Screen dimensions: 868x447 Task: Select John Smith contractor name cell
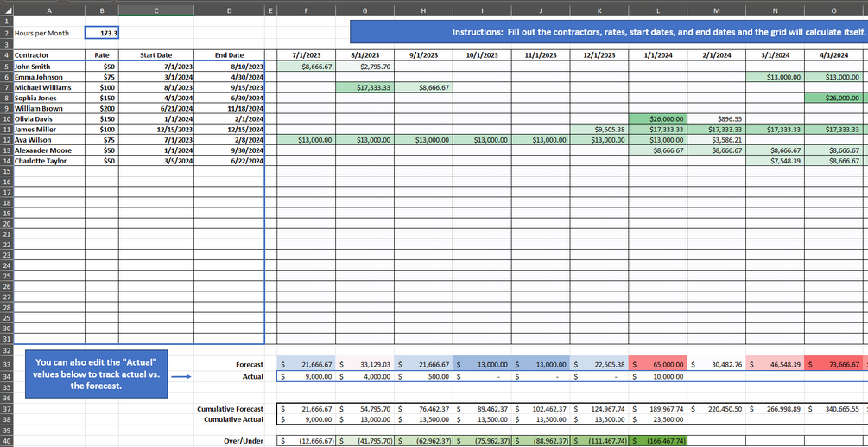[48, 67]
